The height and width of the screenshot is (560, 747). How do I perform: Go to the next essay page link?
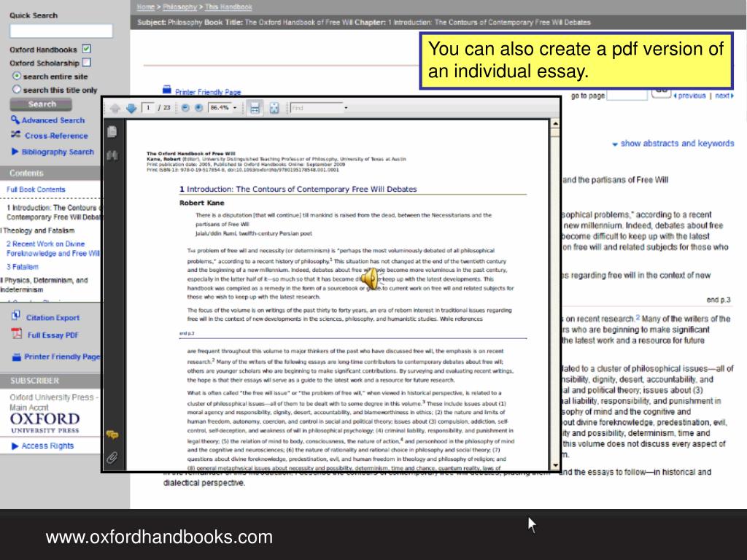click(724, 96)
